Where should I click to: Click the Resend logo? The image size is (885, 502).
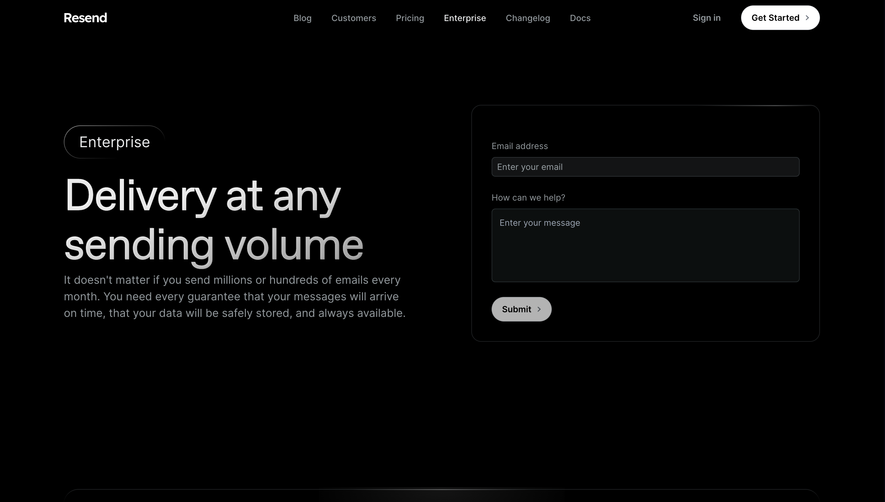click(85, 18)
